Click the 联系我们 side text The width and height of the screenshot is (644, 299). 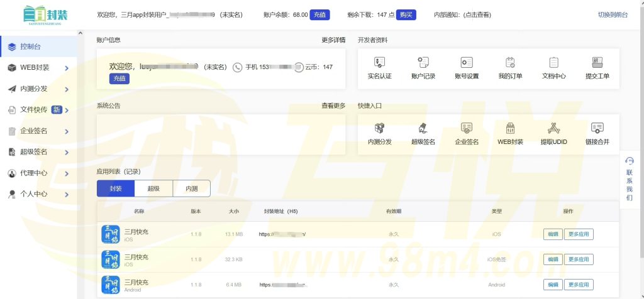click(x=629, y=185)
